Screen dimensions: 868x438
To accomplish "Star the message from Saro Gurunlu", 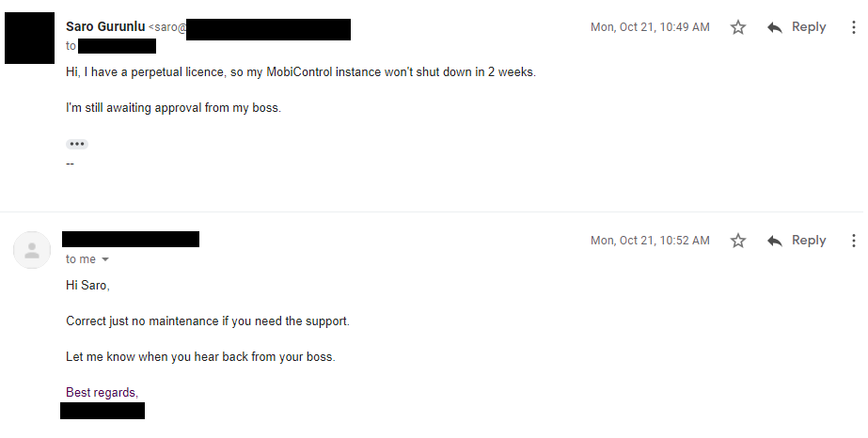I will 738,28.
